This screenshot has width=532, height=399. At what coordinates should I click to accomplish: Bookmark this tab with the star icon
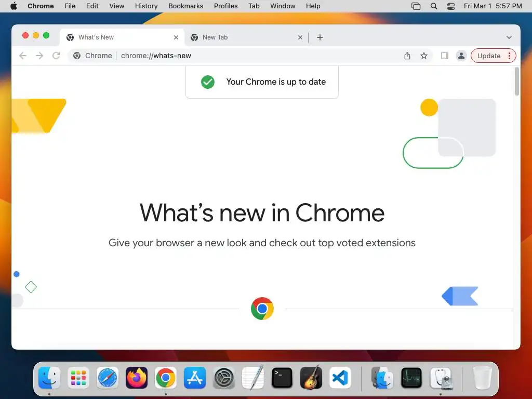tap(424, 56)
